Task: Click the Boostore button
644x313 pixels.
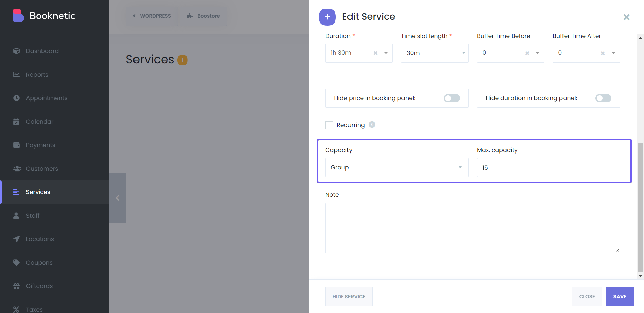Action: point(203,16)
